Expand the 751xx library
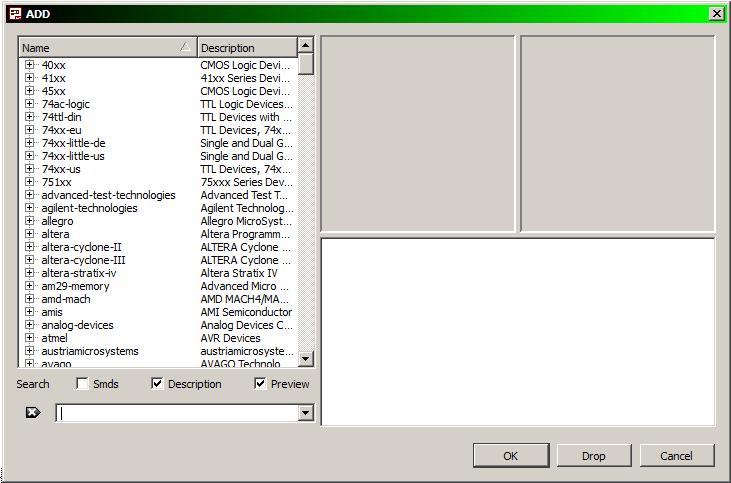The width and height of the screenshot is (731, 483). 29,182
